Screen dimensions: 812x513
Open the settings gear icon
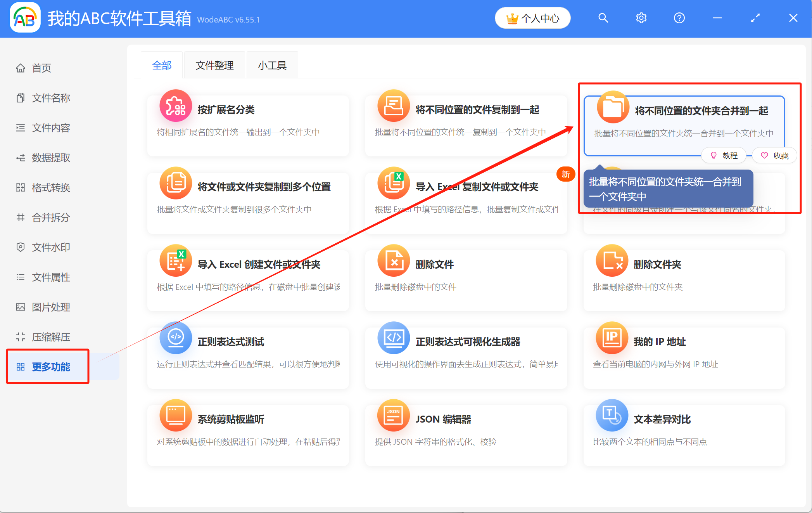(x=641, y=18)
